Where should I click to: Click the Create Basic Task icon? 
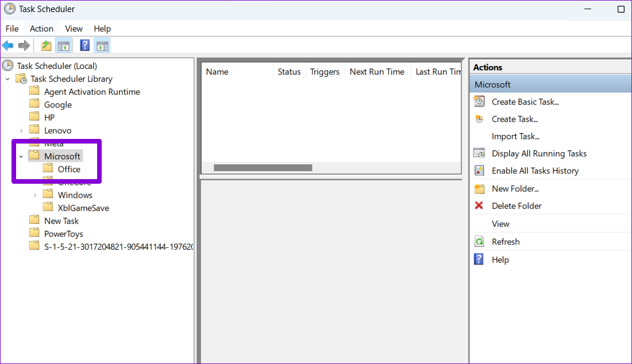[x=479, y=102]
